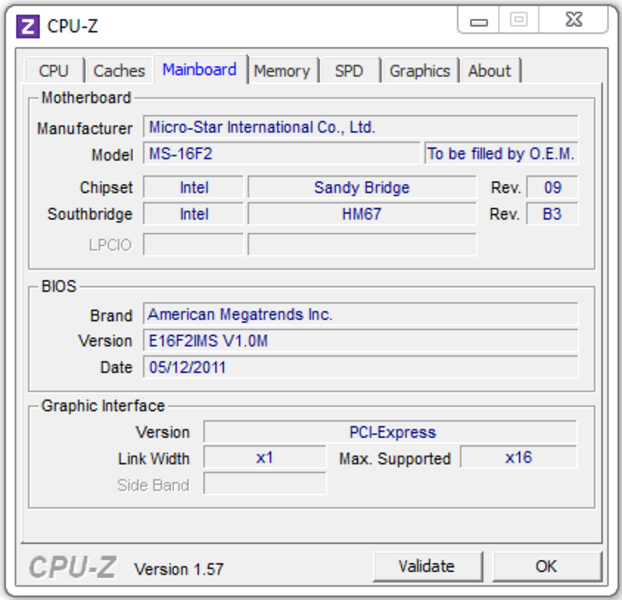The height and width of the screenshot is (600, 622).
Task: Open the Caches tab
Action: click(x=119, y=71)
